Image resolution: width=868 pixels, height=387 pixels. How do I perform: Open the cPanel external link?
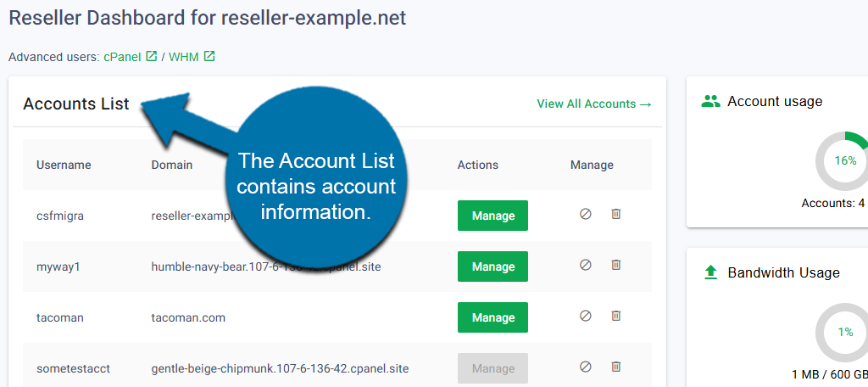coord(130,57)
